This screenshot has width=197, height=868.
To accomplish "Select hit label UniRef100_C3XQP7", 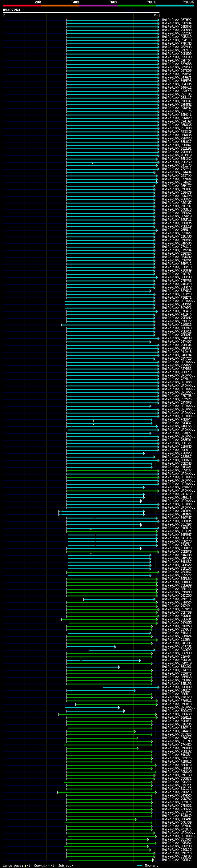I will (177, 433).
